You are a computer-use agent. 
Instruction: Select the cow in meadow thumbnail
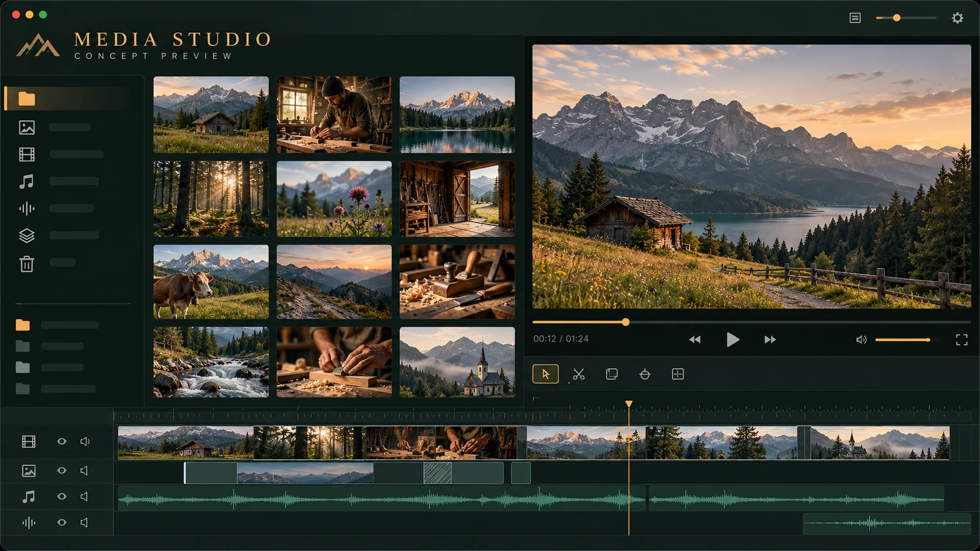(x=211, y=282)
